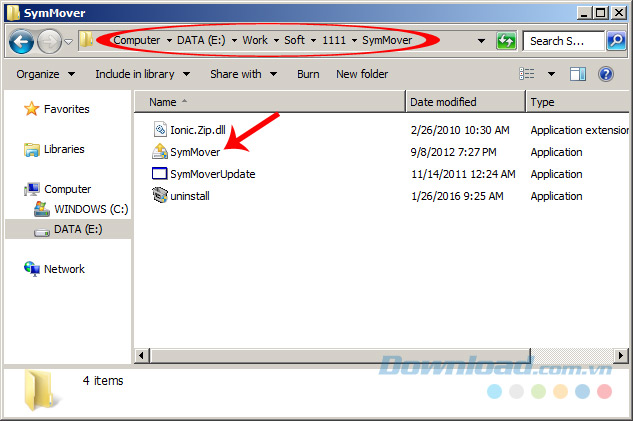Click the Refresh button with green arrows
633x421 pixels.
[506, 41]
